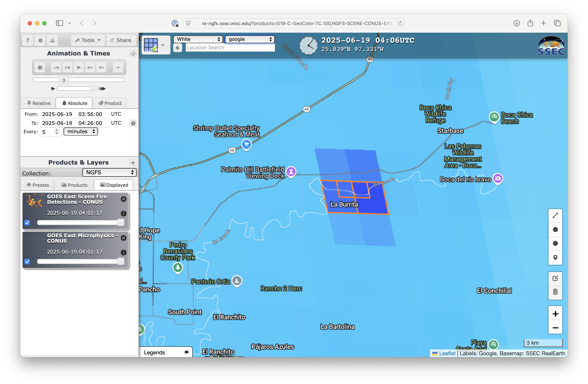Jump to first animation frame

[x=56, y=67]
